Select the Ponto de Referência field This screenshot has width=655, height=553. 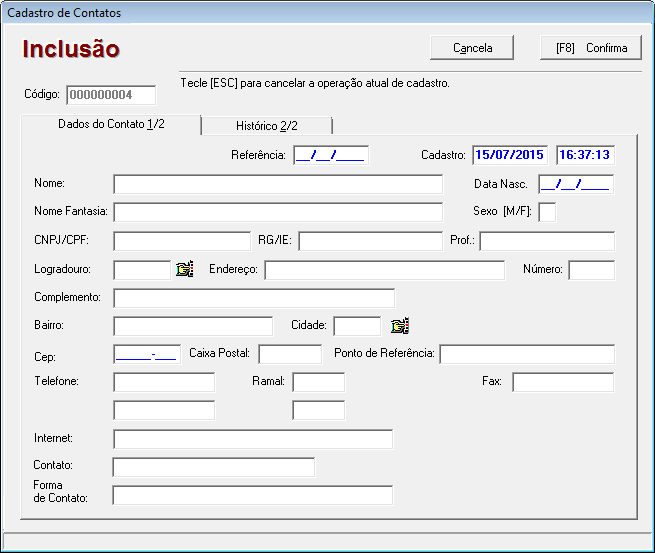tap(526, 354)
